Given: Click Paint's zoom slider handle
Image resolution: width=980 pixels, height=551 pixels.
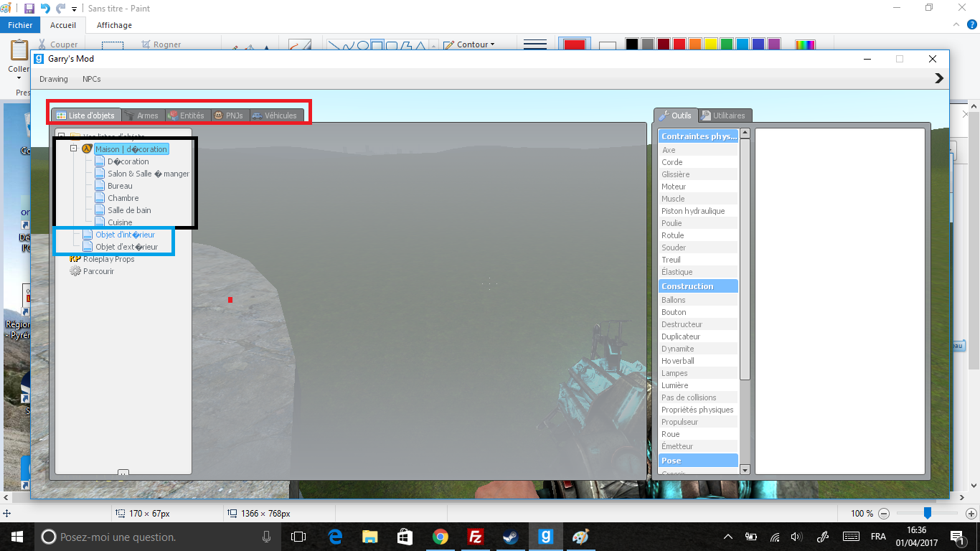Looking at the screenshot, I should (x=928, y=513).
